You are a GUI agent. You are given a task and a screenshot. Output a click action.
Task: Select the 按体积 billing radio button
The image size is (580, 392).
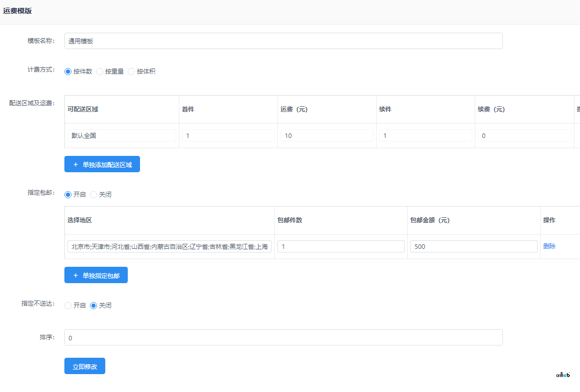tap(131, 72)
